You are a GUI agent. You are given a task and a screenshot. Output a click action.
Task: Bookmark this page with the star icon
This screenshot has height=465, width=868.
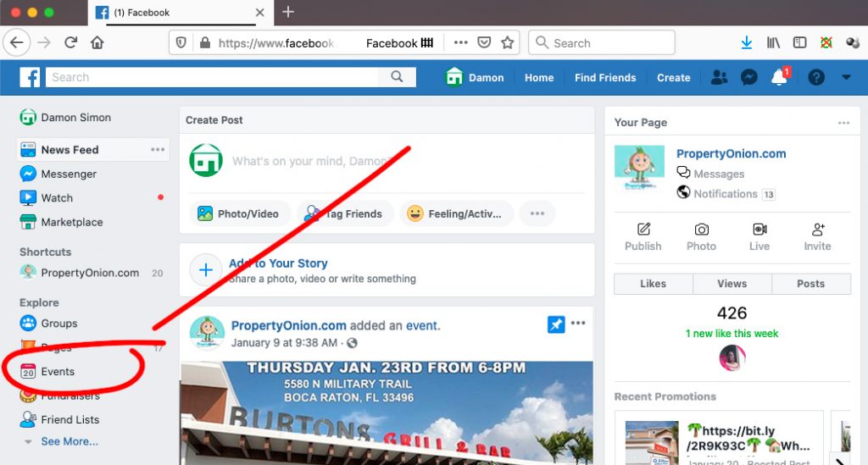508,42
